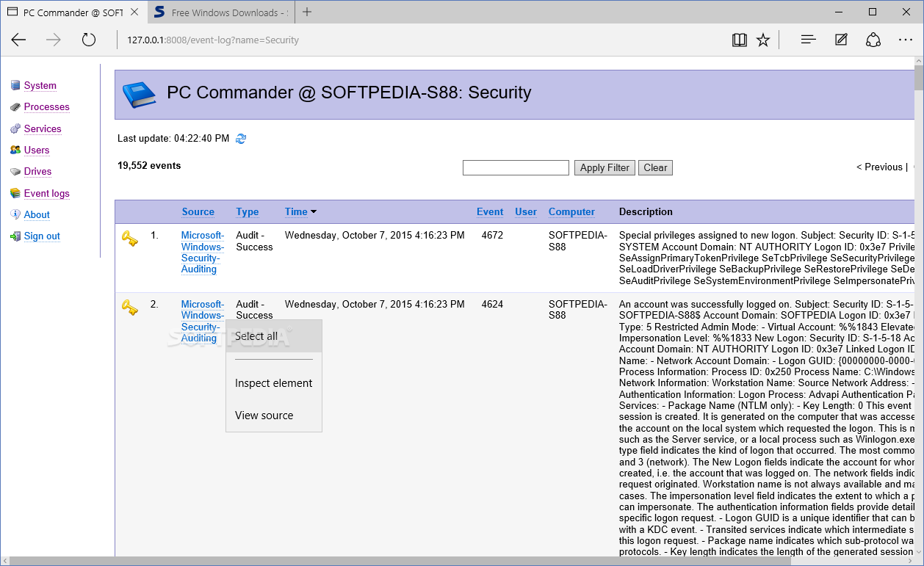924x566 pixels.
Task: Click the 19,552 events count text
Action: tap(149, 166)
